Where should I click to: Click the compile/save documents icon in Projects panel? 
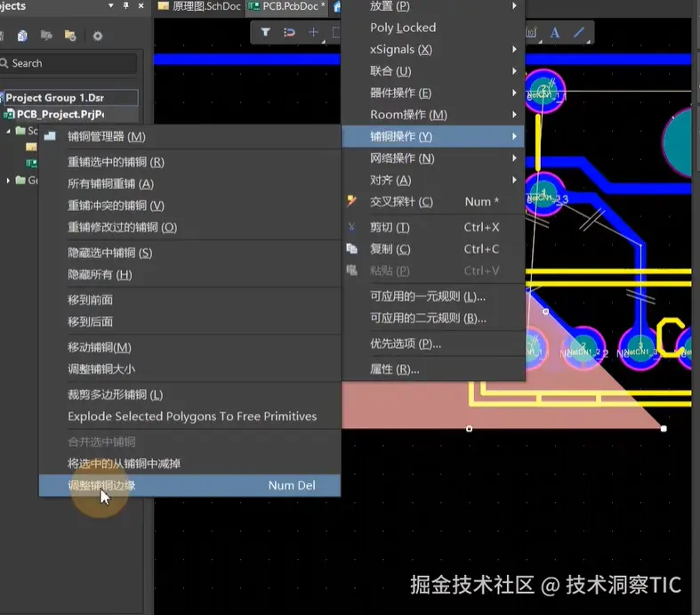pos(22,36)
